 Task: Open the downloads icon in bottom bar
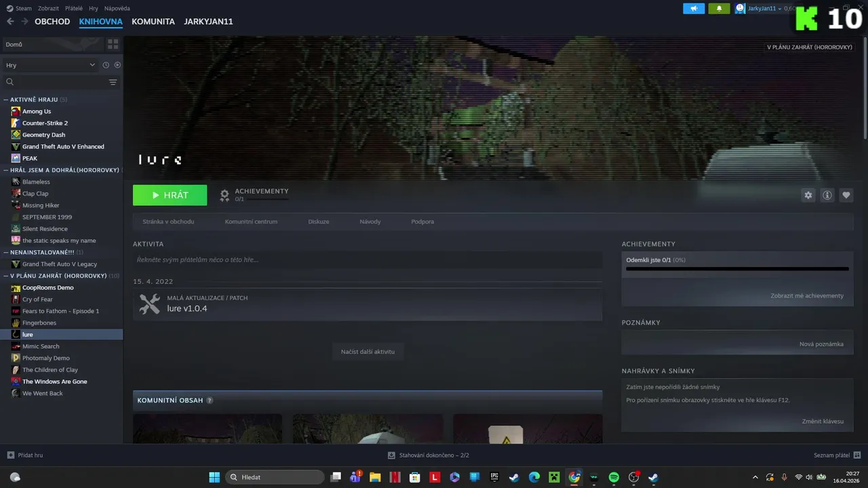click(391, 455)
